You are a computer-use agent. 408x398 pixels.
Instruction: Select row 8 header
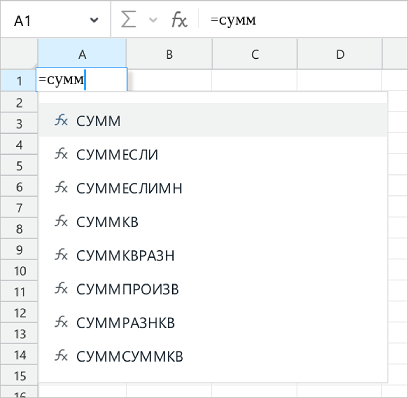tap(19, 229)
